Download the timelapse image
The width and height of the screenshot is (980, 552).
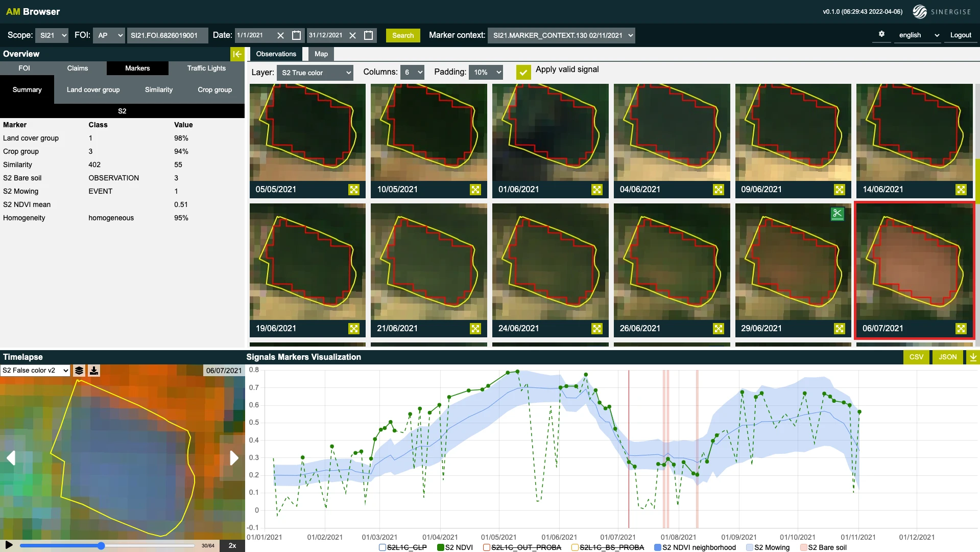[94, 371]
